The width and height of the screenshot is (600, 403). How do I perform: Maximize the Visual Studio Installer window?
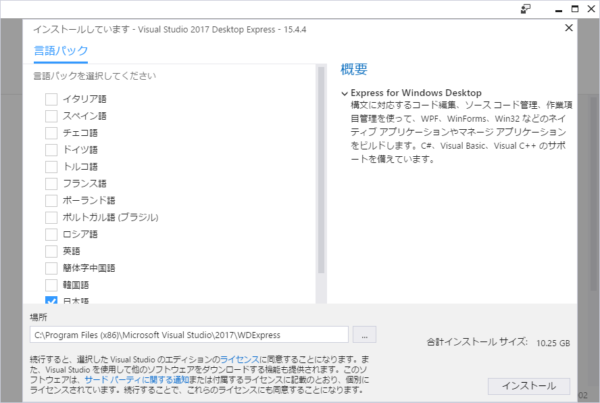(575, 9)
